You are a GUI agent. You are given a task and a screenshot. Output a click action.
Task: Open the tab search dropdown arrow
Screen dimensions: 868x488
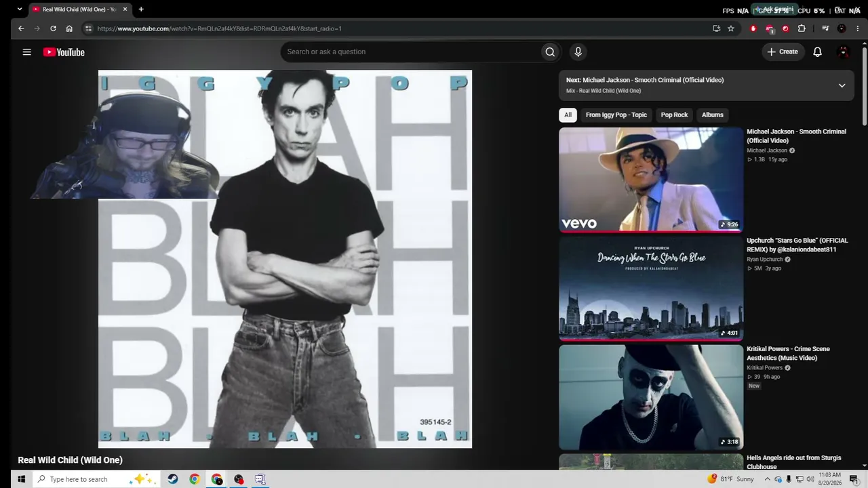19,9
